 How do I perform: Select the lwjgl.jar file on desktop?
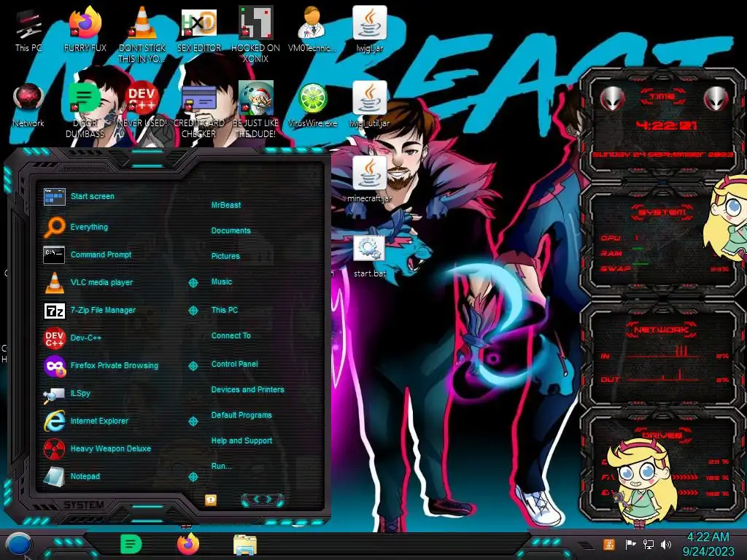(369, 29)
